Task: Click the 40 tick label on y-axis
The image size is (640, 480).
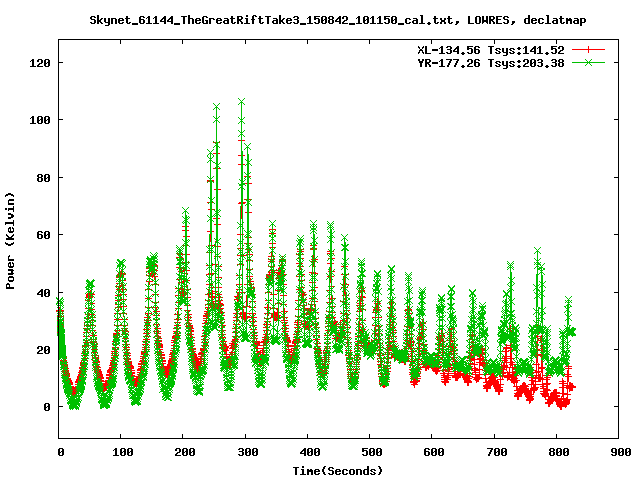Action: 42,292
